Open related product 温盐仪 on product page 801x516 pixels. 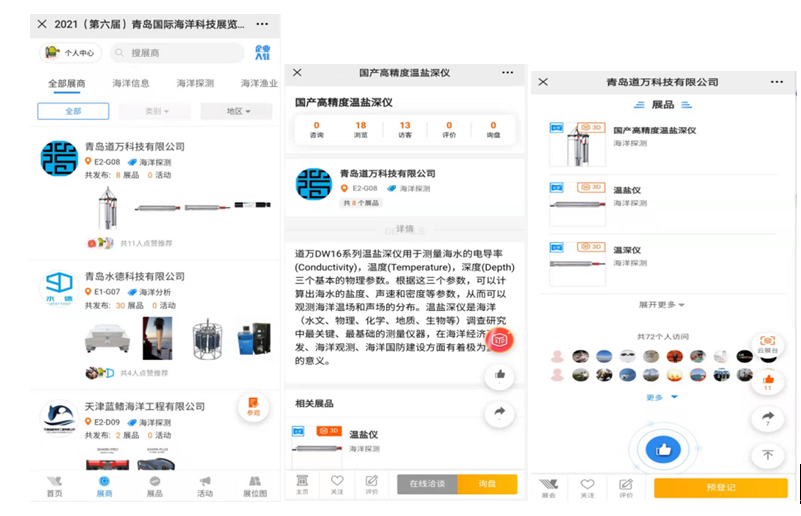pyautogui.click(x=405, y=446)
